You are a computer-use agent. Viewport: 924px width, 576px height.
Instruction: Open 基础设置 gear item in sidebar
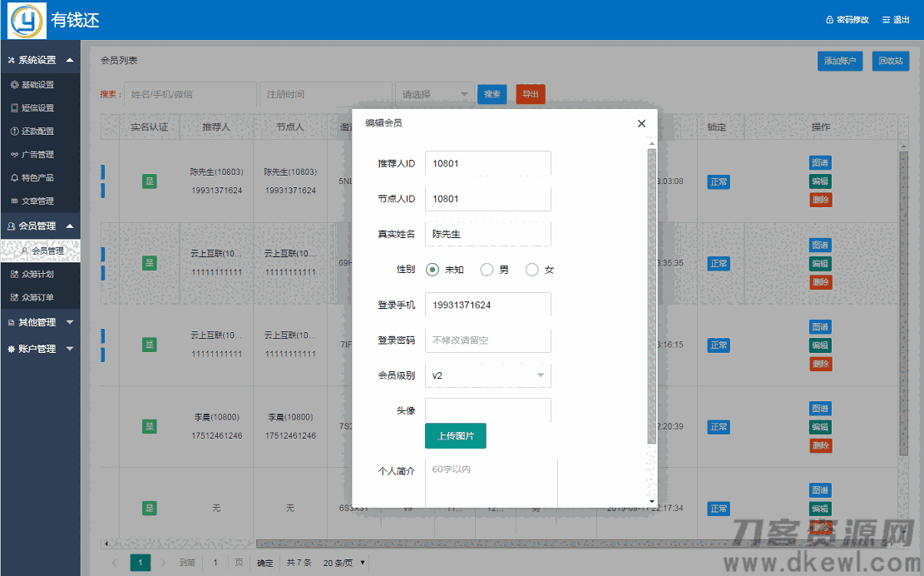tap(14, 85)
